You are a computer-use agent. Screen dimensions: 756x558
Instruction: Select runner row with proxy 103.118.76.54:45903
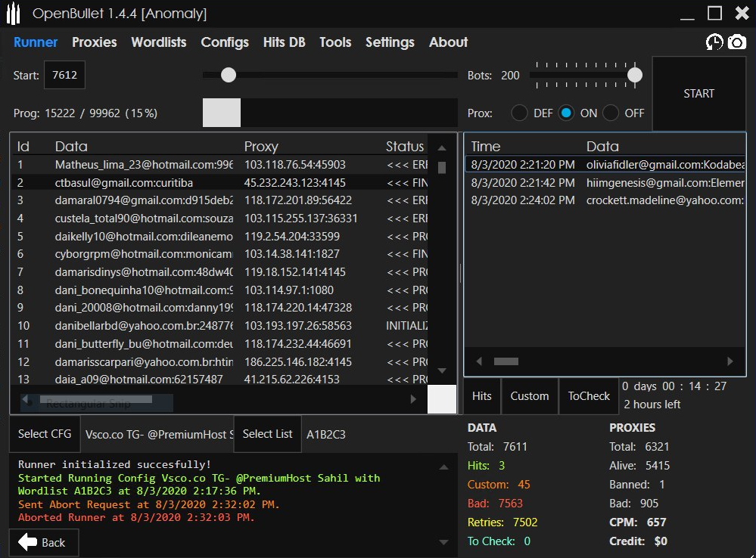pyautogui.click(x=219, y=165)
